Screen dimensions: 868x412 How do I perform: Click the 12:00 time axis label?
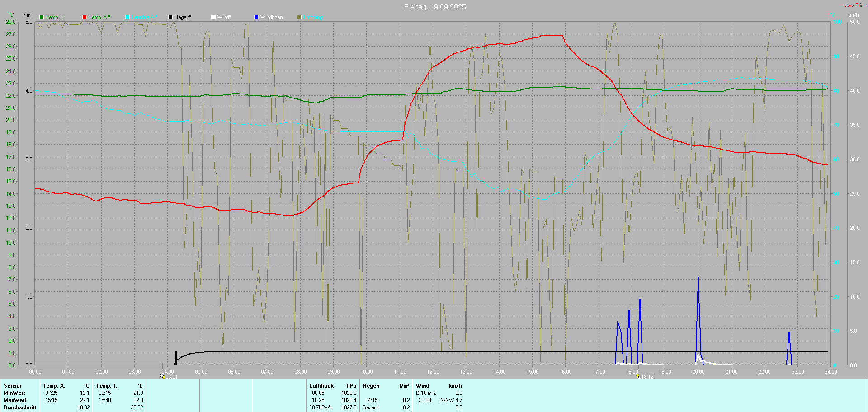point(433,372)
